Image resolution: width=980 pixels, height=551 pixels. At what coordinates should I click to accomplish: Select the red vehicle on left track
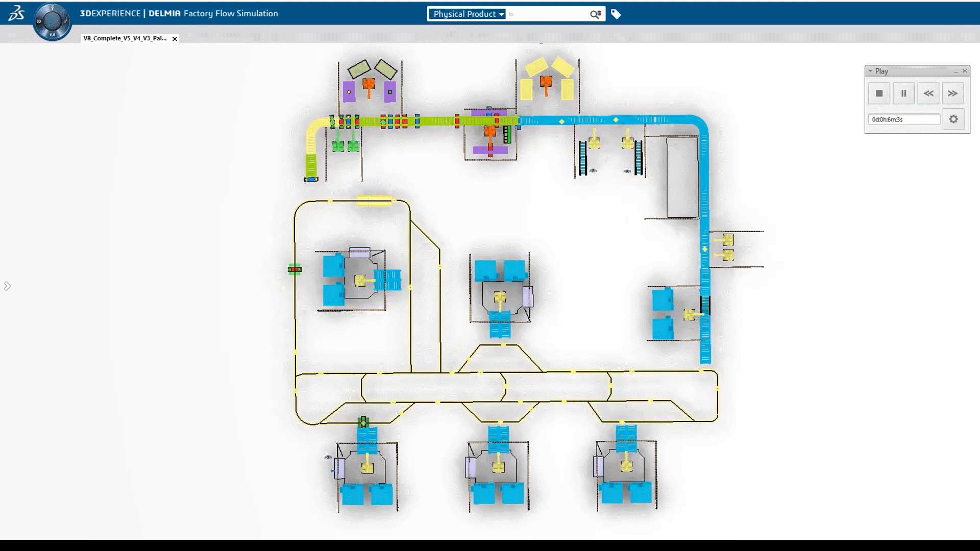(295, 269)
